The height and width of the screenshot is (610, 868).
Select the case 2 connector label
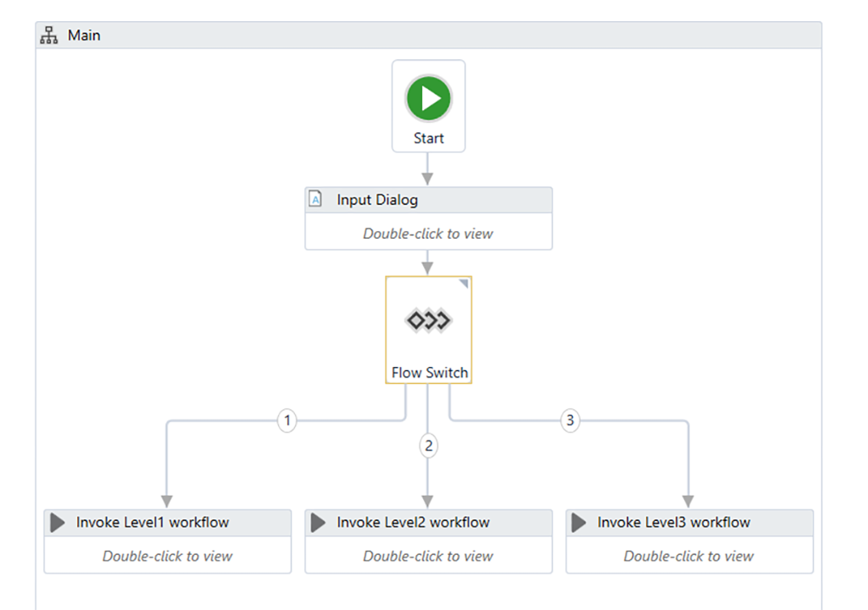click(x=429, y=446)
